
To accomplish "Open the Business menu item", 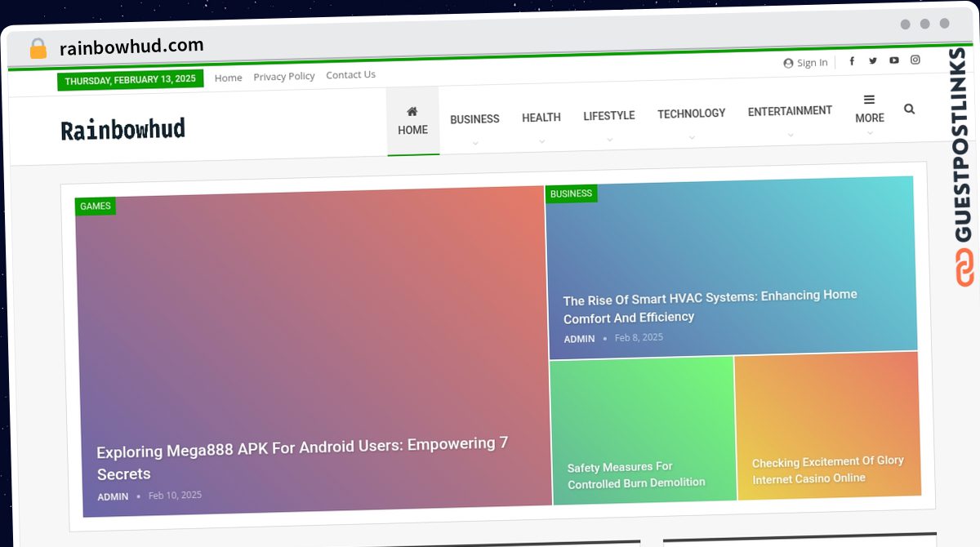I will 474,119.
